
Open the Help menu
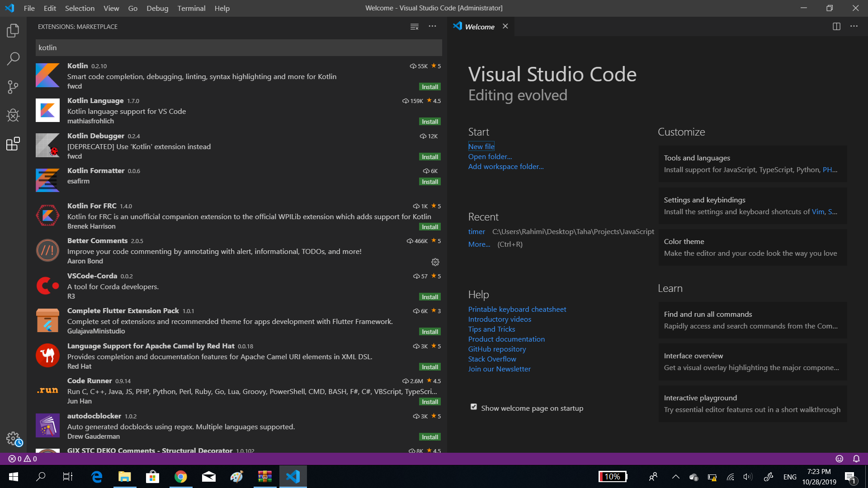[222, 8]
